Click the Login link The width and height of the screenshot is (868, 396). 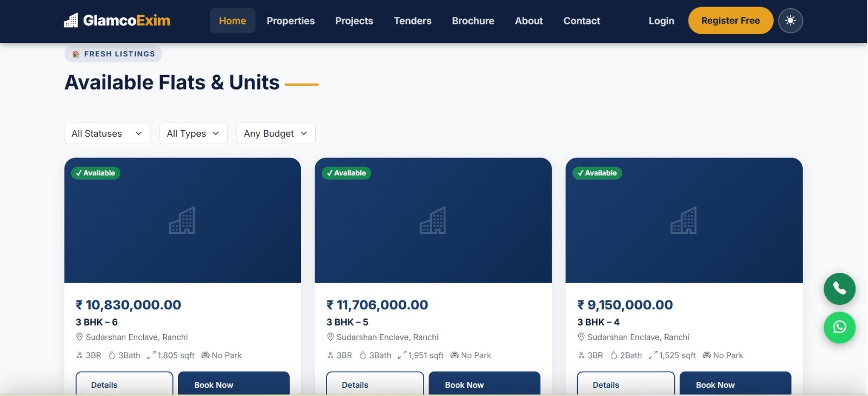[661, 21]
